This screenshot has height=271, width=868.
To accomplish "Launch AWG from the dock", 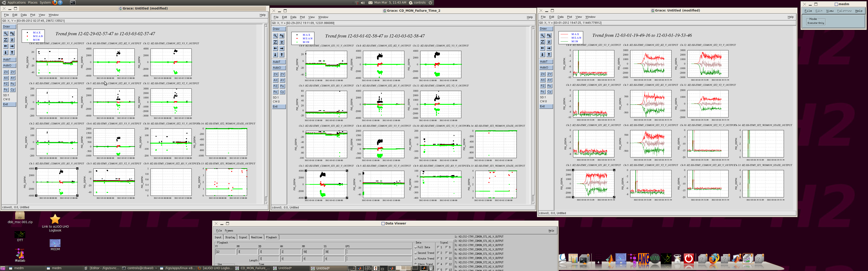I will click(643, 259).
